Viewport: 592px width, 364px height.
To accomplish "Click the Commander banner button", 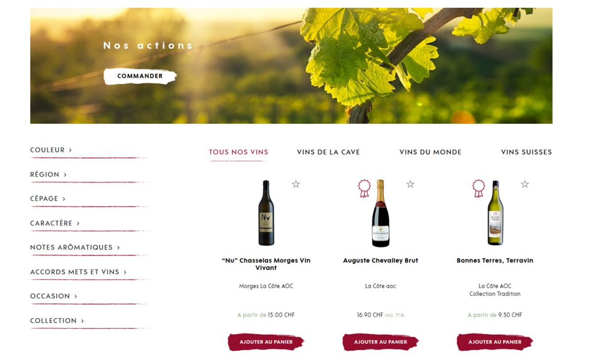I will [140, 76].
